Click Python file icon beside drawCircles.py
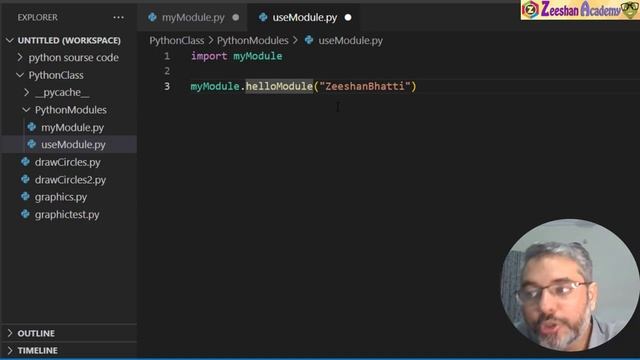The image size is (640, 360). click(25, 162)
